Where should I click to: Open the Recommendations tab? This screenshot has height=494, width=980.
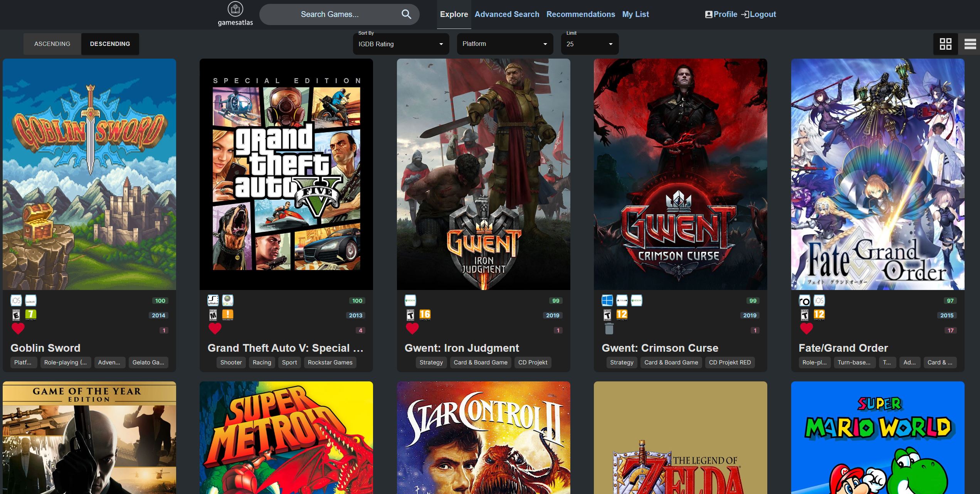point(580,14)
